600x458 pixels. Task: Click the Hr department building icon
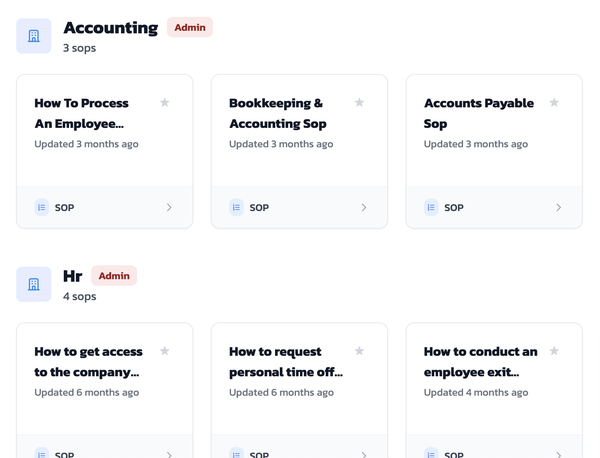tap(34, 284)
